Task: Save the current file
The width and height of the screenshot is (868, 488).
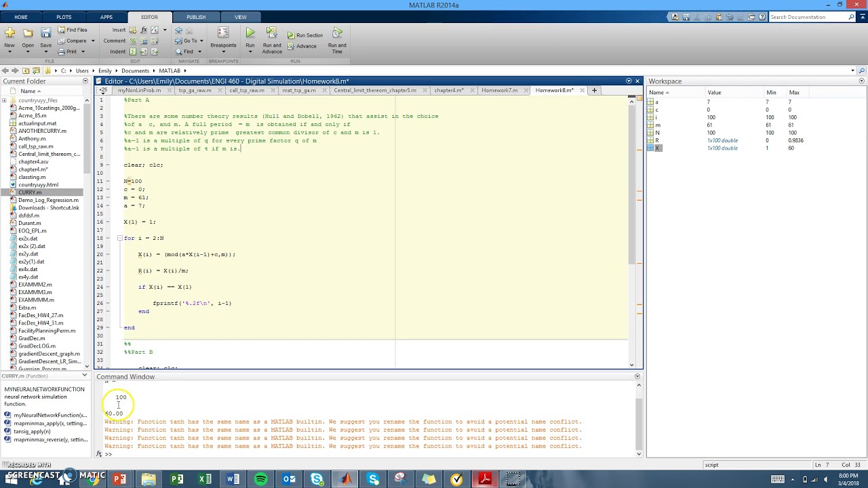Action: coord(45,32)
